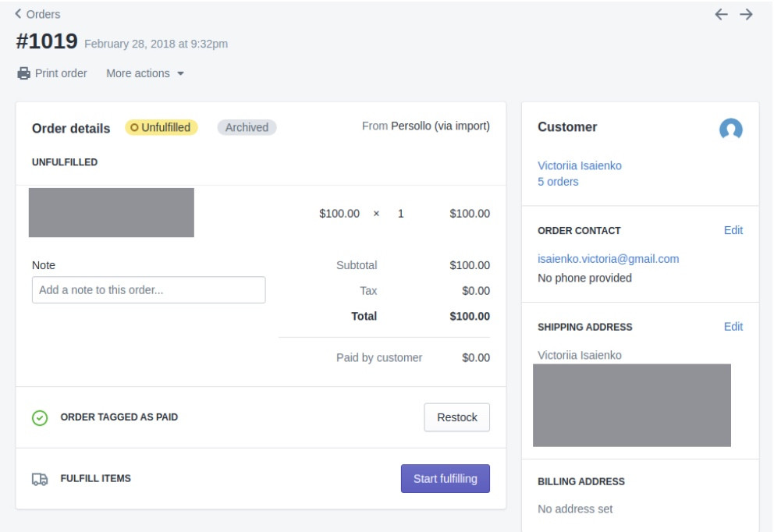Screen dimensions: 774x532
Task: Edit the shipping address
Action: [733, 327]
